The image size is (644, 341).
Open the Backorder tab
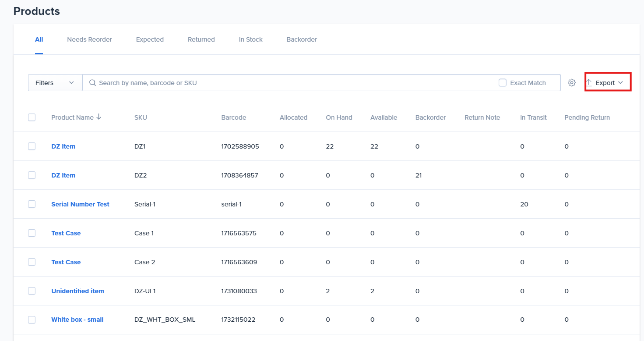[x=302, y=39]
